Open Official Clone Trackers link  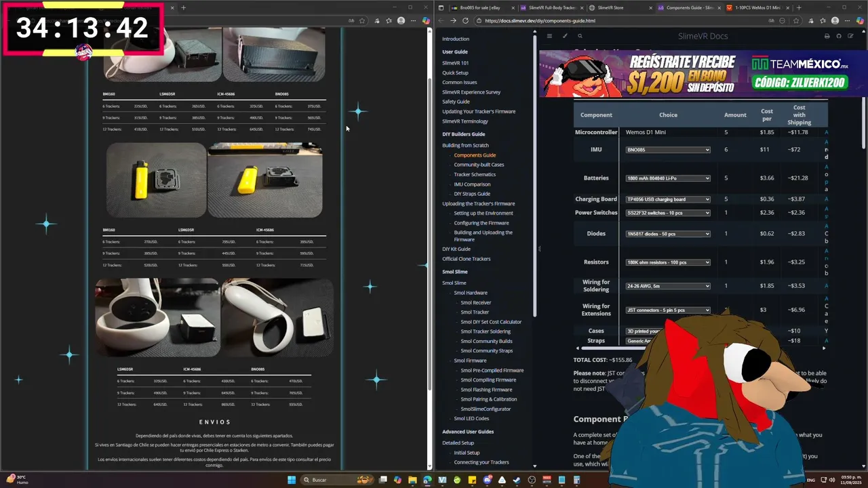tap(467, 259)
